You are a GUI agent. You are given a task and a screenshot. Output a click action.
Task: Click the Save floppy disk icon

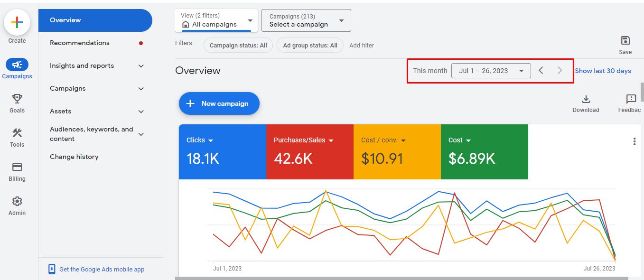click(x=625, y=41)
